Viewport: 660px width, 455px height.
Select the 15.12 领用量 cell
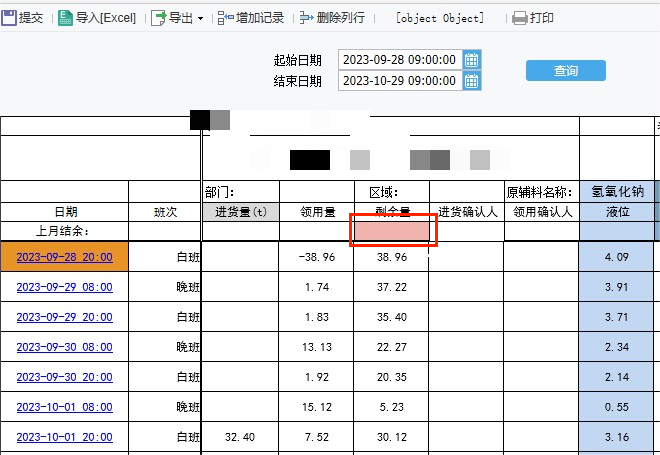pos(317,407)
